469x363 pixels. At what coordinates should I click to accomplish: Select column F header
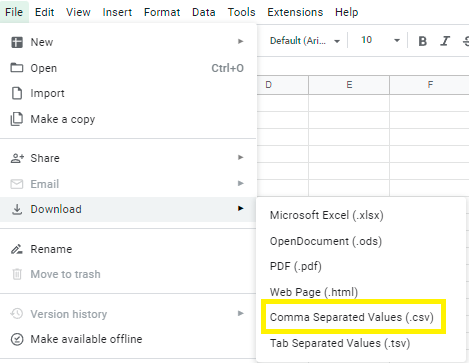[x=430, y=85]
